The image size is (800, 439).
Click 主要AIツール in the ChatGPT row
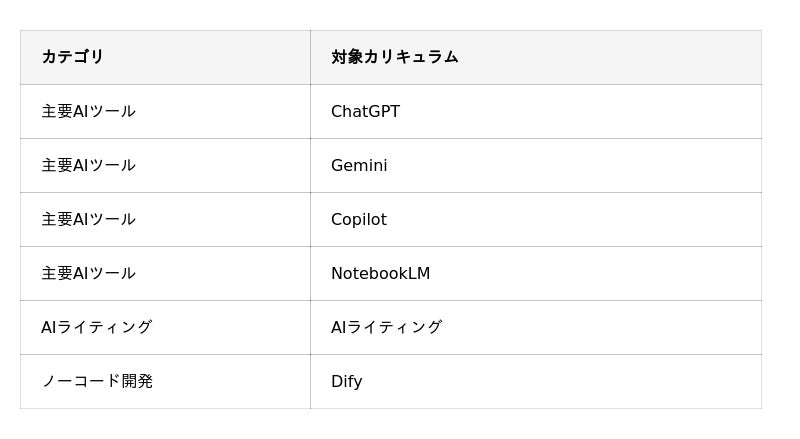pyautogui.click(x=88, y=112)
